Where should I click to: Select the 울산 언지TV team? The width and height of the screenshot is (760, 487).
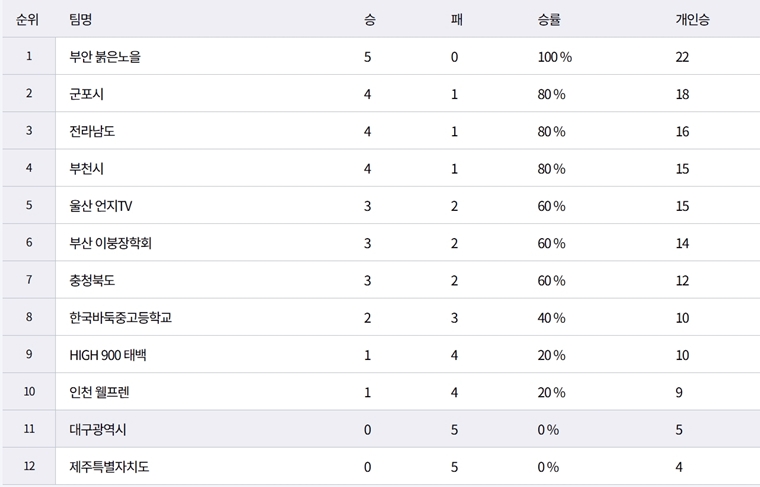[x=101, y=206]
